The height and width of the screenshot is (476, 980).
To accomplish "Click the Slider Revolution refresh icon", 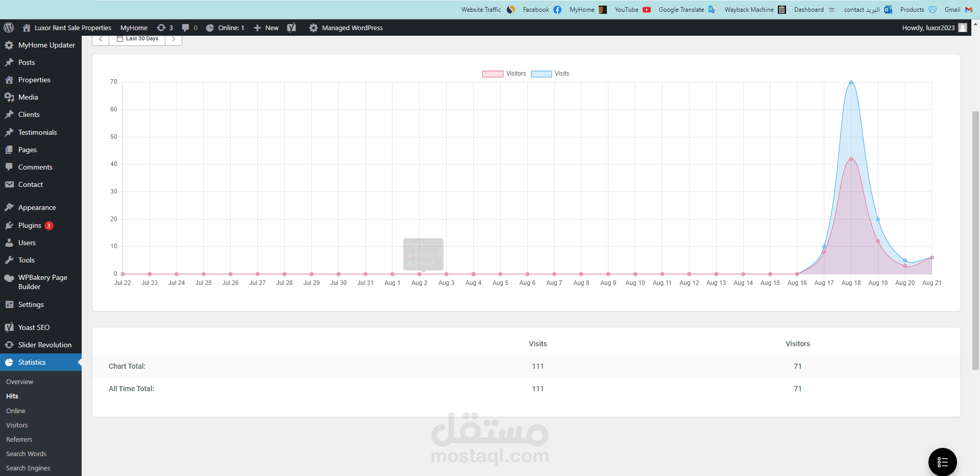I will 9,345.
